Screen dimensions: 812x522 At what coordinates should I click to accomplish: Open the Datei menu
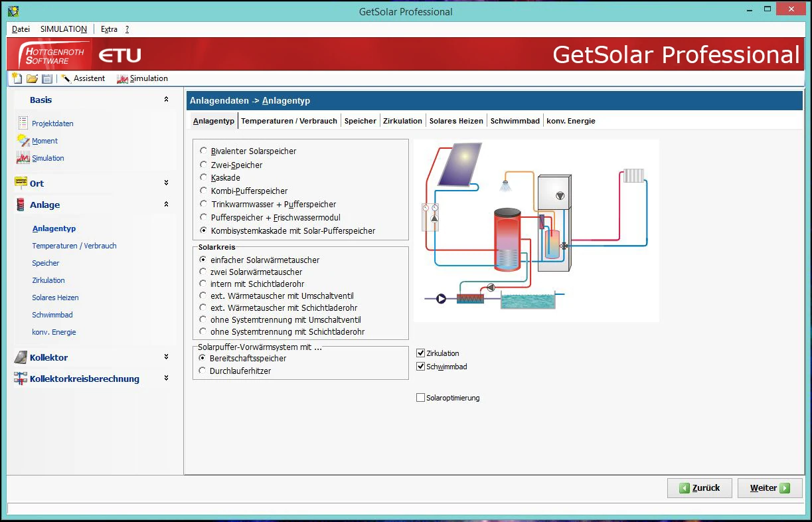(21, 29)
